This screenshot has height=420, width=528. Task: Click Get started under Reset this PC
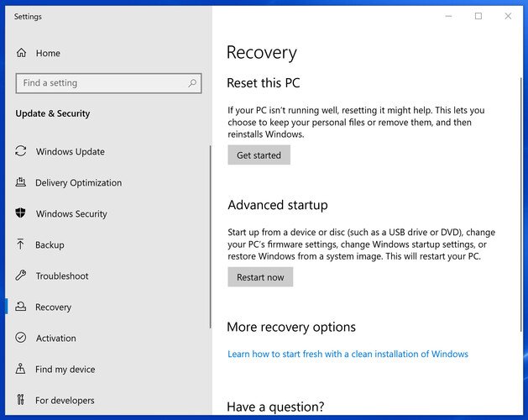tap(259, 155)
